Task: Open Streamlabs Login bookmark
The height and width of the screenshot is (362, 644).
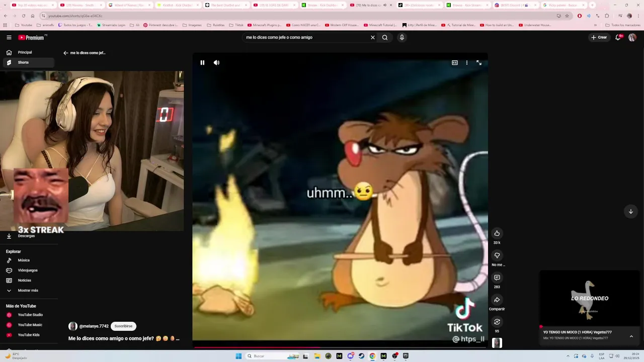Action: (x=111, y=25)
